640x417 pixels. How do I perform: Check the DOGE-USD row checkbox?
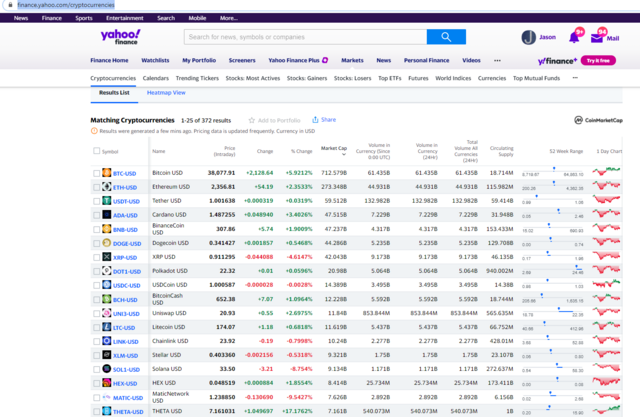[96, 243]
